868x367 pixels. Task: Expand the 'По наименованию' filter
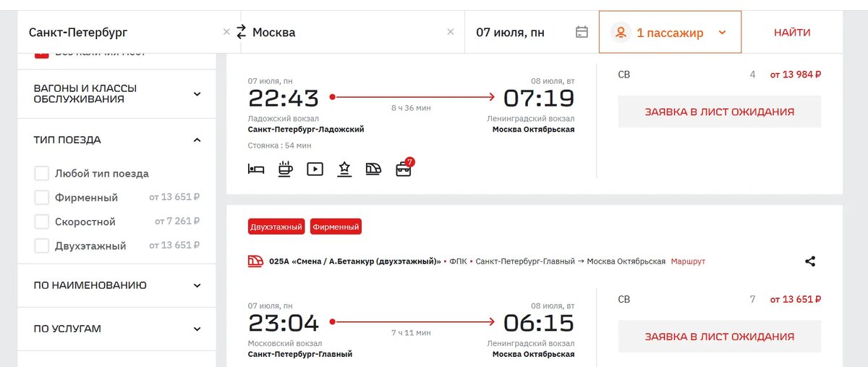click(117, 285)
